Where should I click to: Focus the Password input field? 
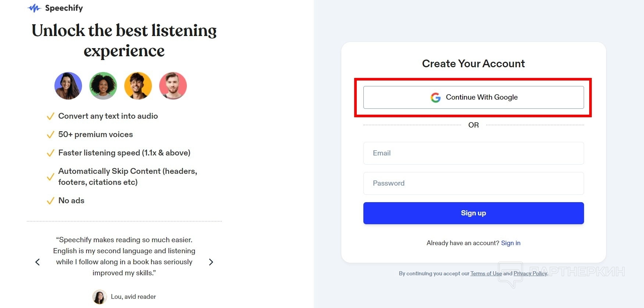pos(473,183)
